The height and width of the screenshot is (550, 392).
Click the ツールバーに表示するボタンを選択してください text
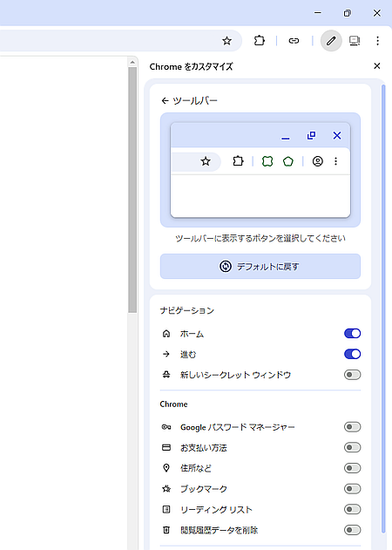tap(260, 239)
